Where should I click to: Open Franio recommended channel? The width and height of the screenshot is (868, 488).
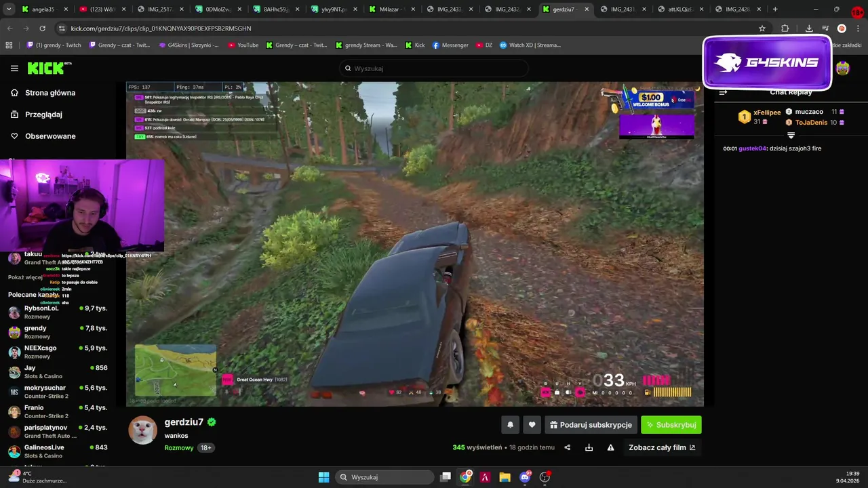(x=58, y=411)
